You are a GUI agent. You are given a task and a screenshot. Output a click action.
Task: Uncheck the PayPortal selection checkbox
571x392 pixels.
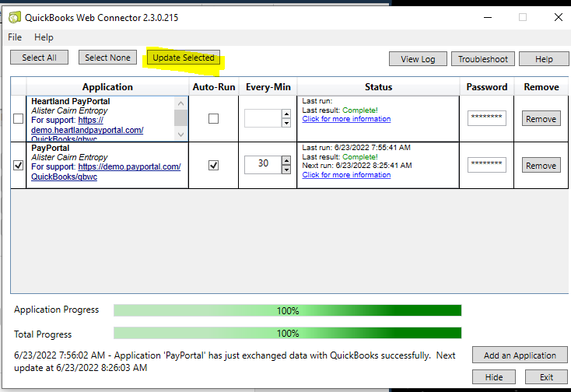[18, 165]
